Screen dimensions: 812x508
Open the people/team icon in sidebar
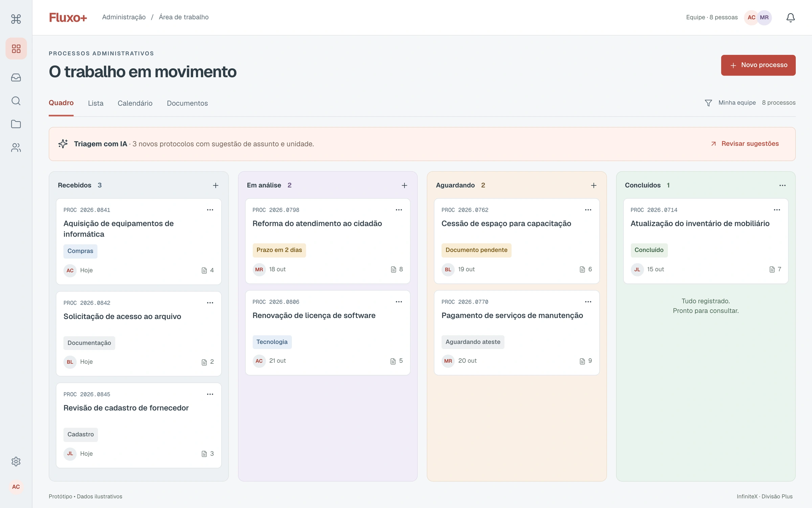pos(16,147)
